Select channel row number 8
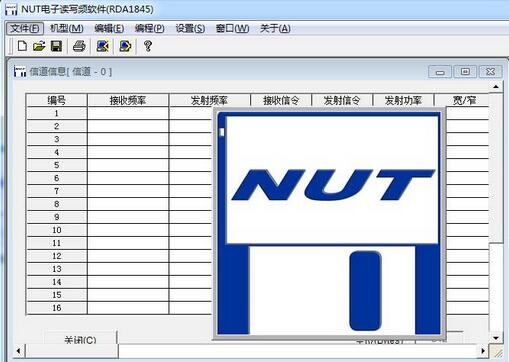This screenshot has height=362, width=509. (56, 204)
